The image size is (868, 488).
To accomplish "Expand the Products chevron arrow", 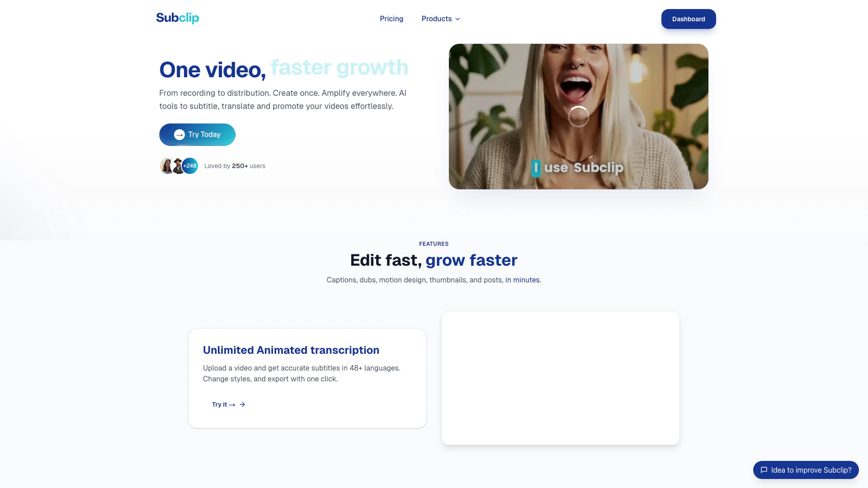I will tap(458, 19).
